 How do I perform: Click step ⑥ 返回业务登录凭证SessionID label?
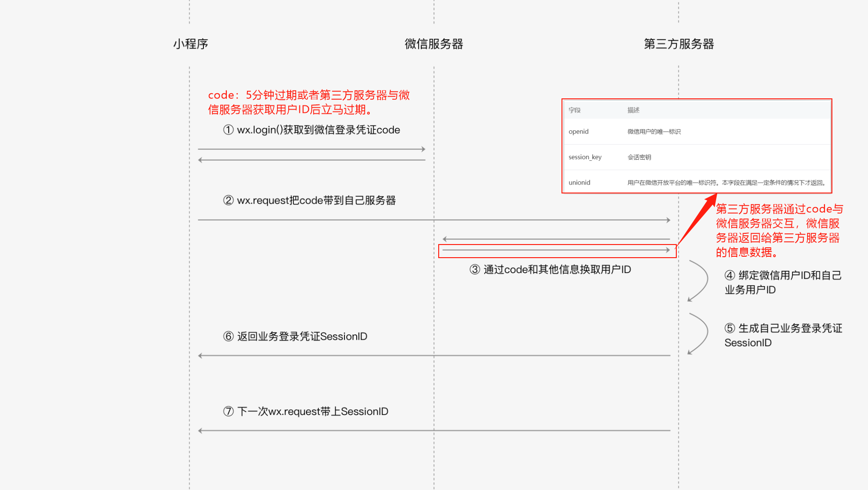click(295, 336)
